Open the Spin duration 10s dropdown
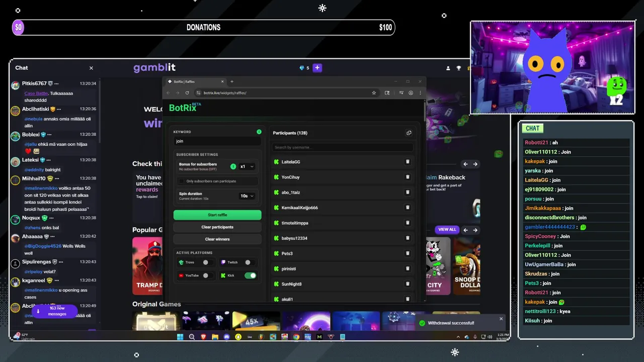This screenshot has width=644, height=362. 247,196
